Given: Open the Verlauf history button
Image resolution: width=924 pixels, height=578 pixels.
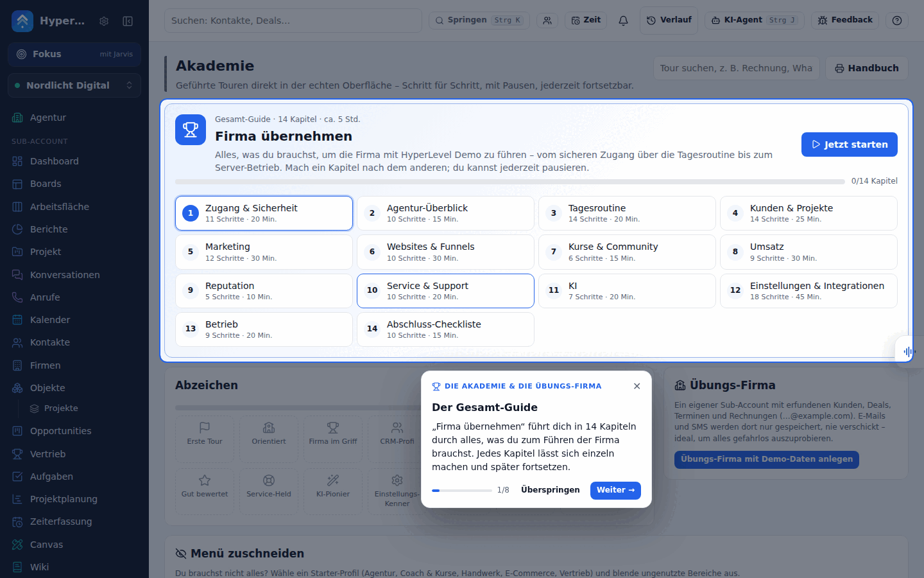Looking at the screenshot, I should click(x=669, y=21).
